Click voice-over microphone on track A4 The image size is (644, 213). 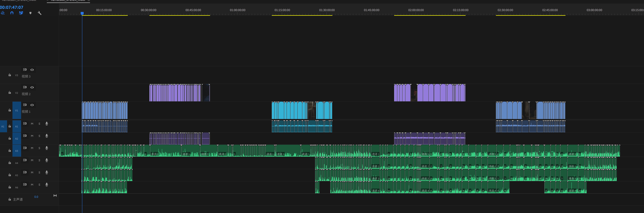click(x=47, y=160)
